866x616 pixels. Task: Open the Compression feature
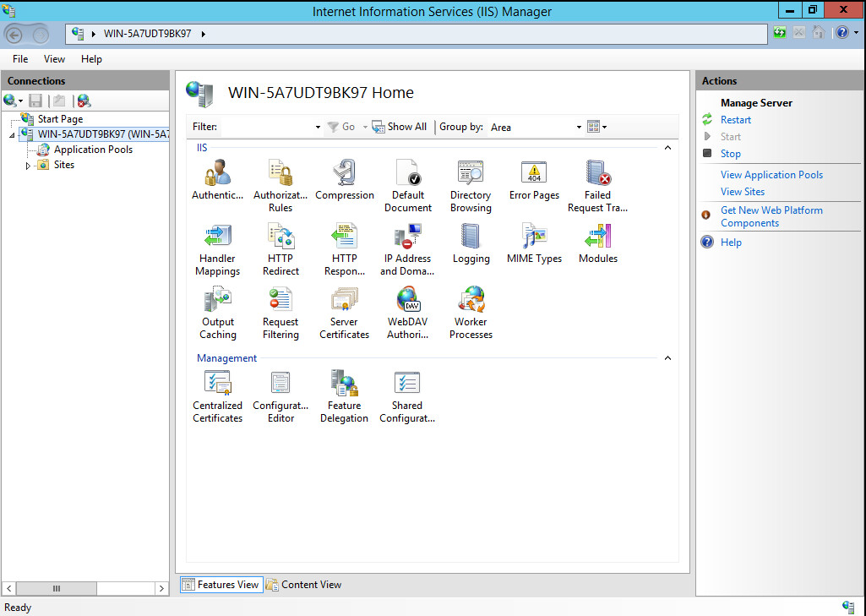point(344,180)
